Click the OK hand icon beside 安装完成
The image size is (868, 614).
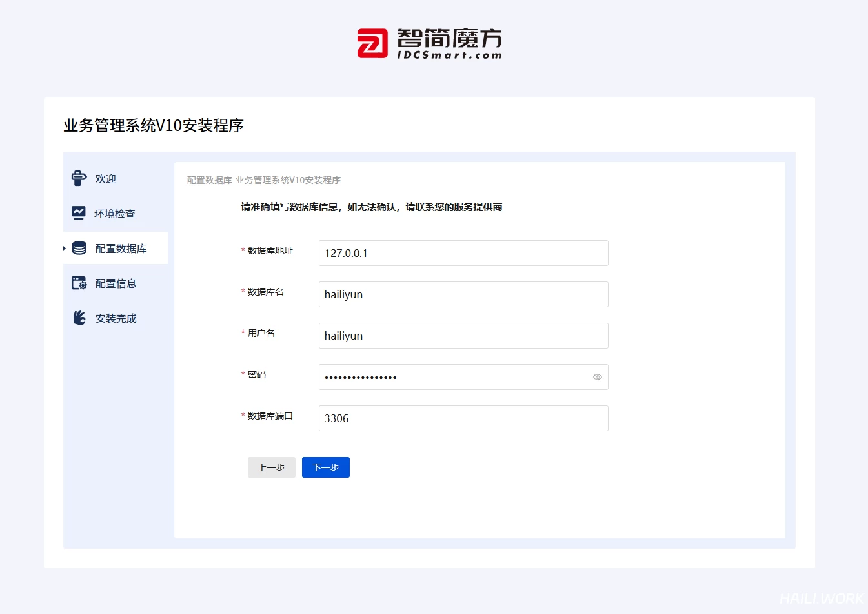click(79, 318)
